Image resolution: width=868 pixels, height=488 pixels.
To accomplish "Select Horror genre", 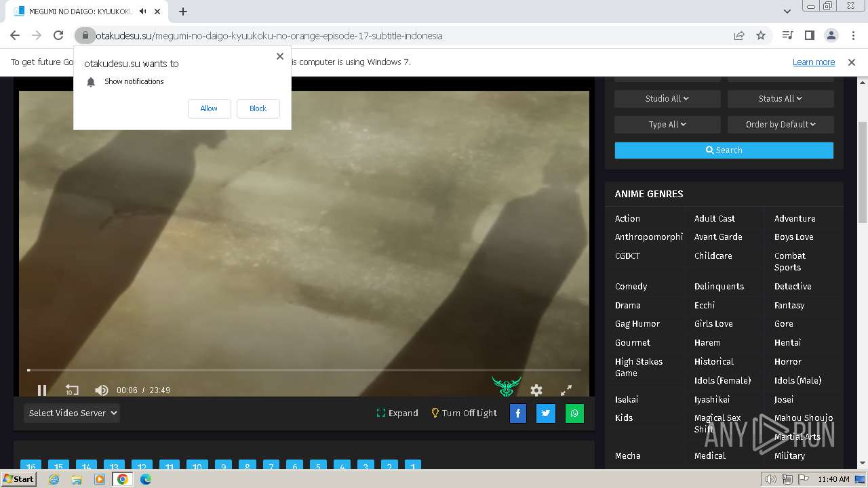I will pos(788,361).
